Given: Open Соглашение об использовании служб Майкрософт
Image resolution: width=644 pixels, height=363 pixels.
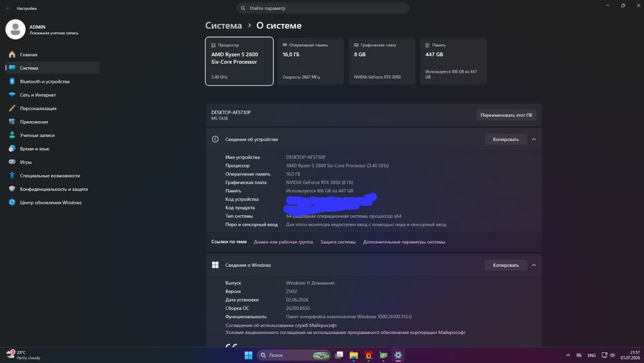Looking at the screenshot, I should (281, 325).
